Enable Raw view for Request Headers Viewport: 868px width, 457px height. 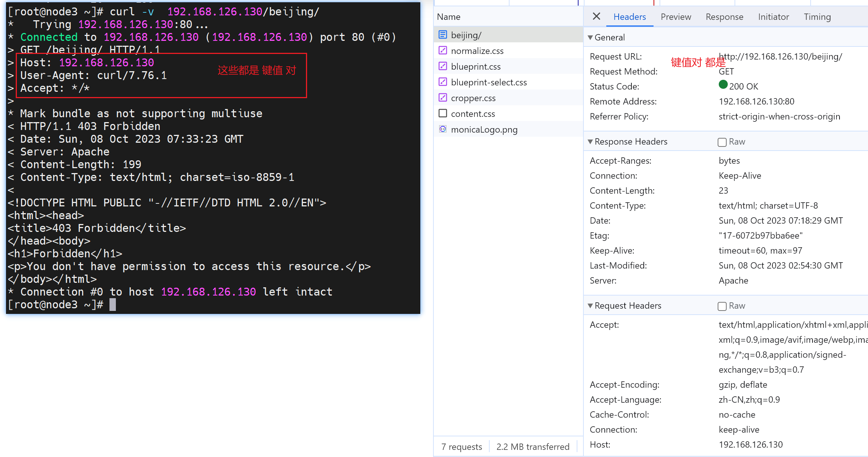pyautogui.click(x=722, y=306)
